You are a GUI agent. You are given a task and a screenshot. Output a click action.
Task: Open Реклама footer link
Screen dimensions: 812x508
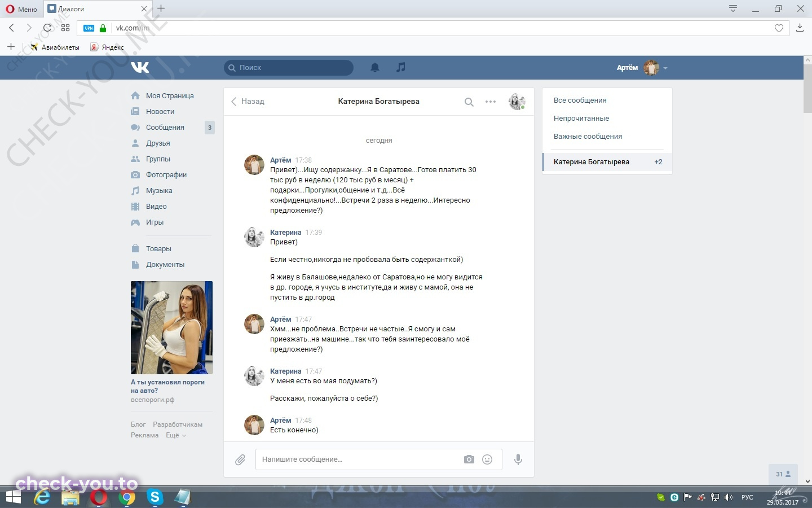[x=144, y=435]
